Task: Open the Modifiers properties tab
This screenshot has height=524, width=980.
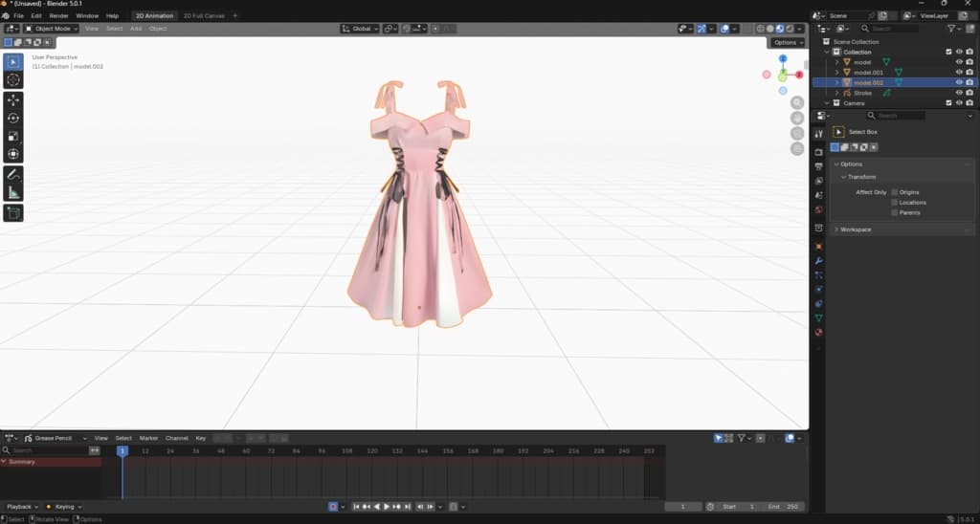Action: (x=819, y=260)
